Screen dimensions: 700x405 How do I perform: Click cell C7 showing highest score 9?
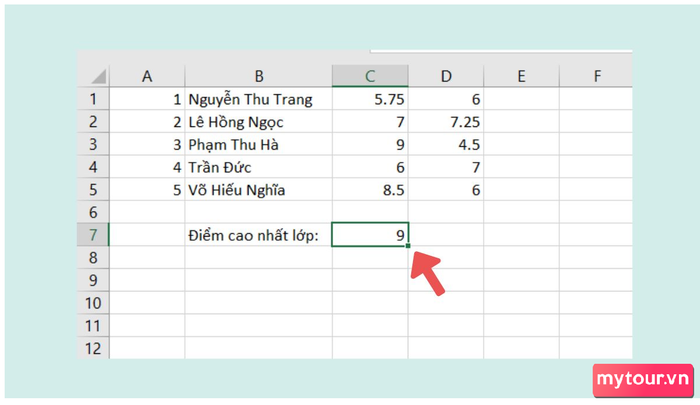click(x=370, y=235)
